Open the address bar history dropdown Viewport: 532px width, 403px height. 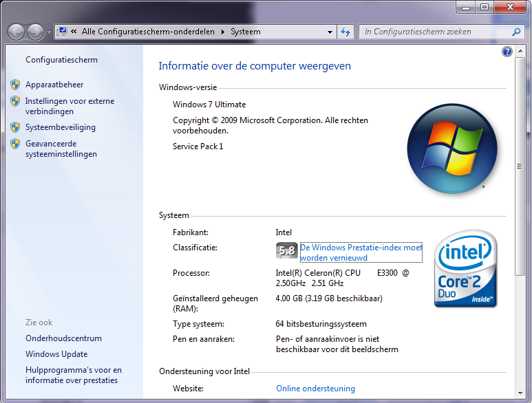tap(330, 32)
